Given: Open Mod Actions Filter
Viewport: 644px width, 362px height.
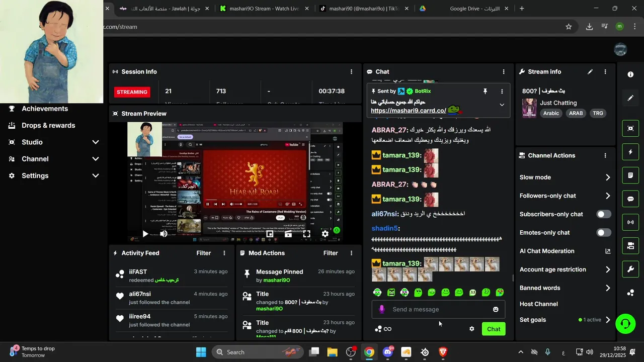Looking at the screenshot, I should [x=331, y=253].
